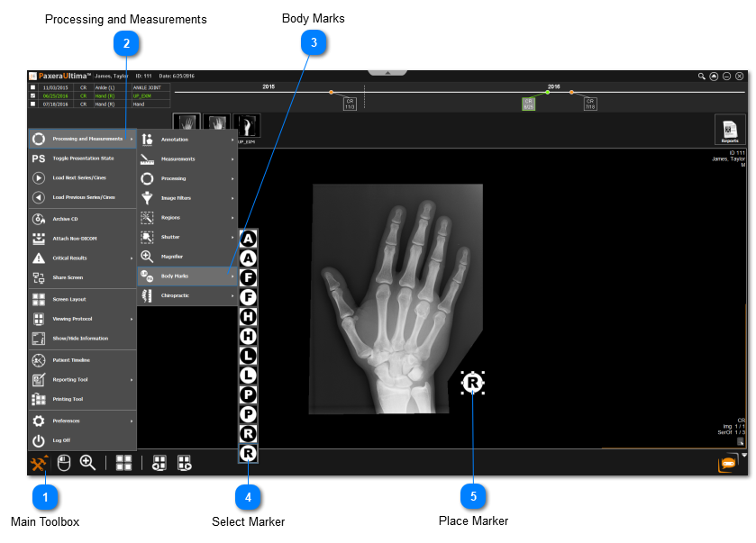The height and width of the screenshot is (543, 756).
Task: Click the CR 7/18 marker on the timeline
Action: coord(590,104)
